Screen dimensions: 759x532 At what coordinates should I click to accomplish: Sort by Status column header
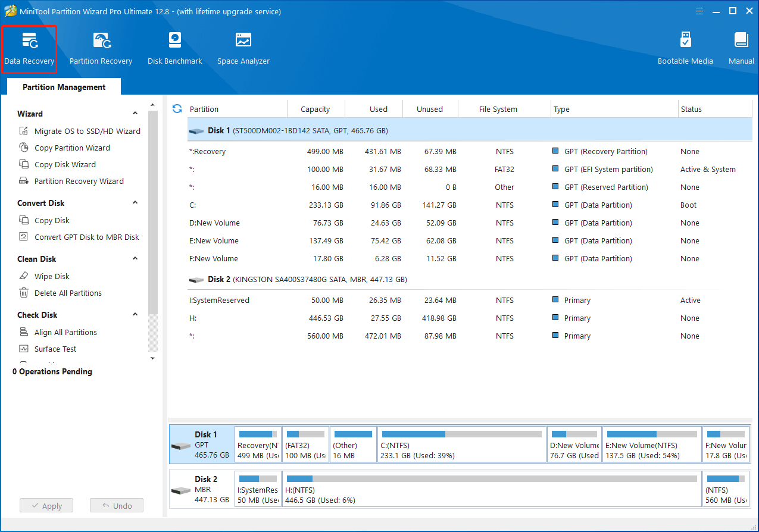[x=715, y=109]
